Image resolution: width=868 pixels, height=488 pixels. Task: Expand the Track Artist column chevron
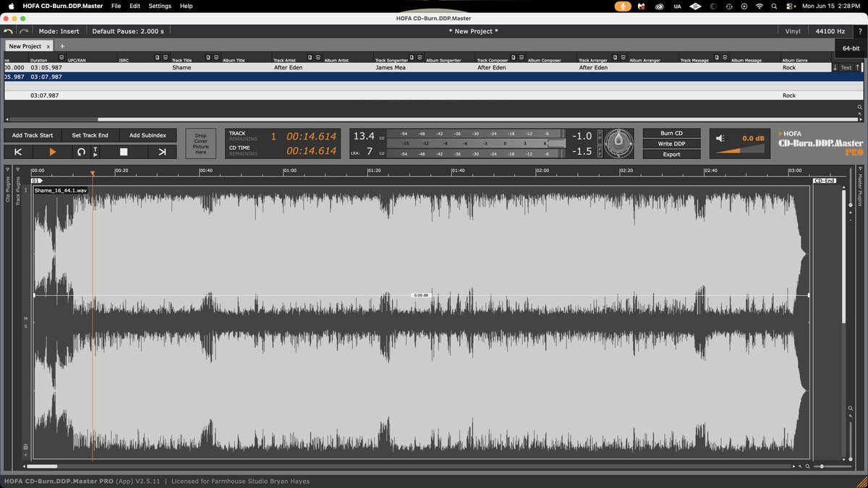pyautogui.click(x=318, y=57)
